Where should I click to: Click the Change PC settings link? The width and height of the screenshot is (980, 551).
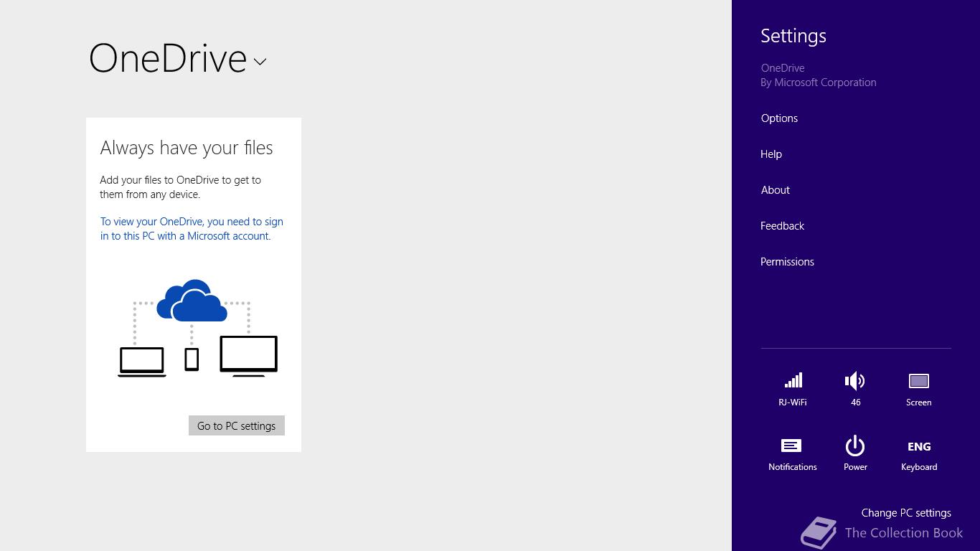(x=906, y=513)
